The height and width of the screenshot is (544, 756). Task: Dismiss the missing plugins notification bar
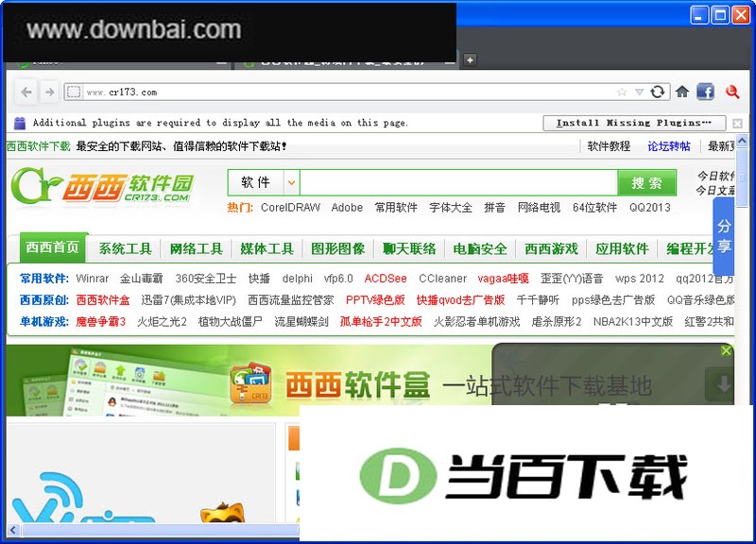tap(737, 124)
